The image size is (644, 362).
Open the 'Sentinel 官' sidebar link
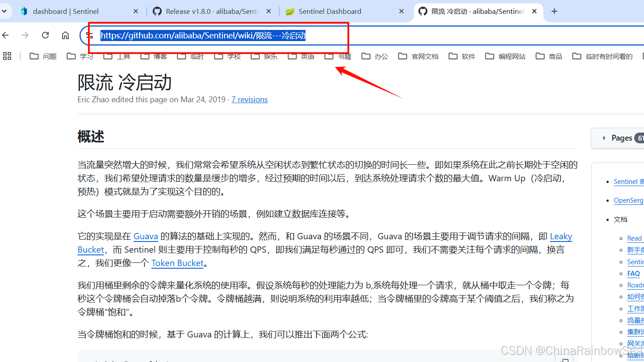tap(629, 182)
